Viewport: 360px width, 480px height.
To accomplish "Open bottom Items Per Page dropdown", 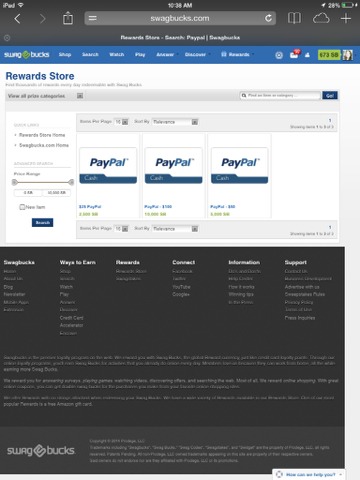I will [x=121, y=229].
